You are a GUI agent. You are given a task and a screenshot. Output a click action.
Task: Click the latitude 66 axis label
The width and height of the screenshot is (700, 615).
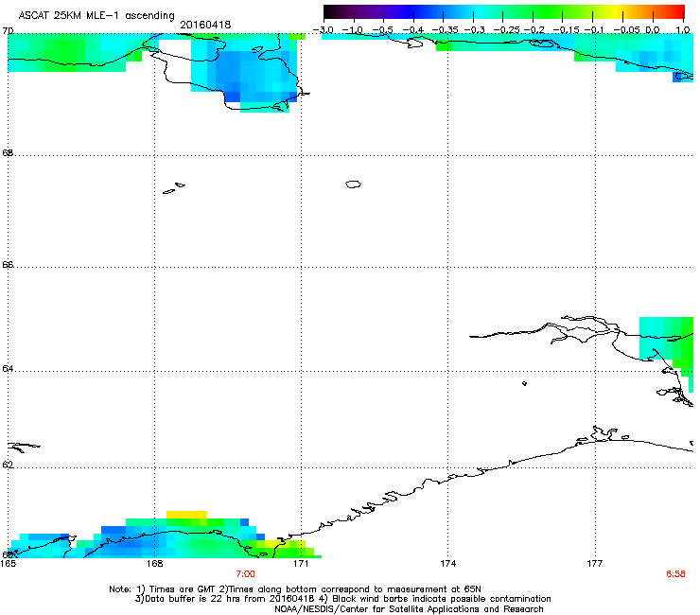(8, 264)
